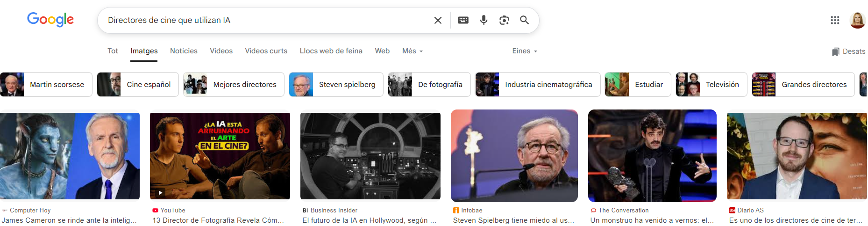Apply the Industria cinematográfica filter chip

[537, 85]
